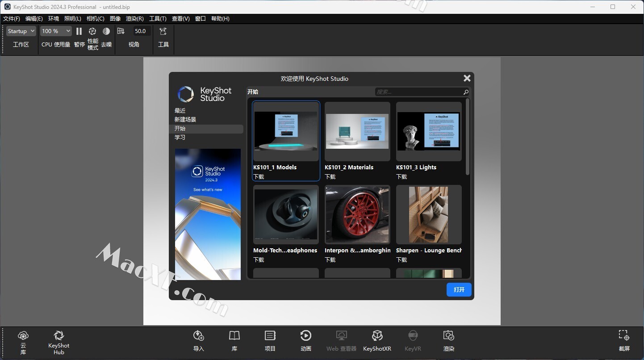The width and height of the screenshot is (644, 360).
Task: Click download under KS101_1 Models
Action: (259, 177)
